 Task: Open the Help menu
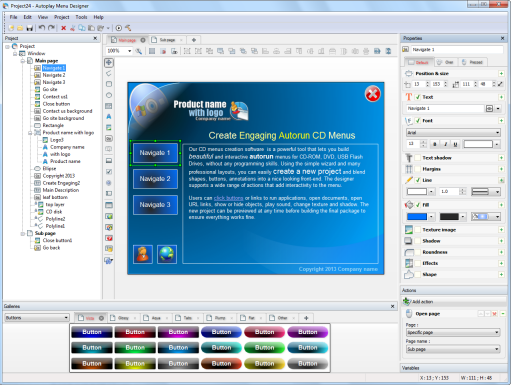[x=98, y=17]
